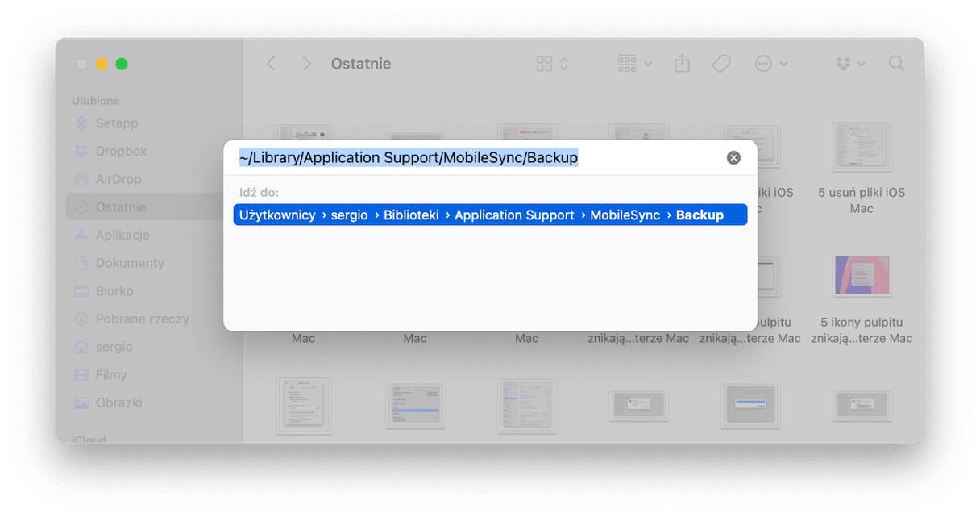Open the more actions ellipsis menu

point(771,64)
